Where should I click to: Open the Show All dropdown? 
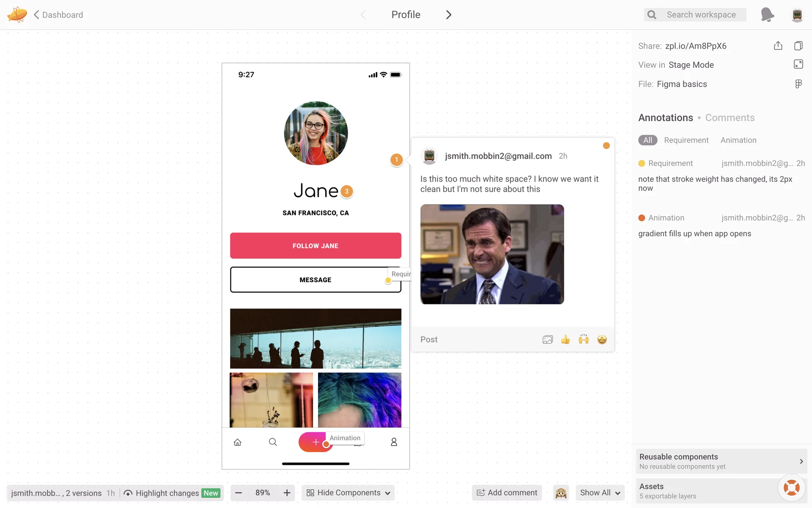[x=600, y=493]
